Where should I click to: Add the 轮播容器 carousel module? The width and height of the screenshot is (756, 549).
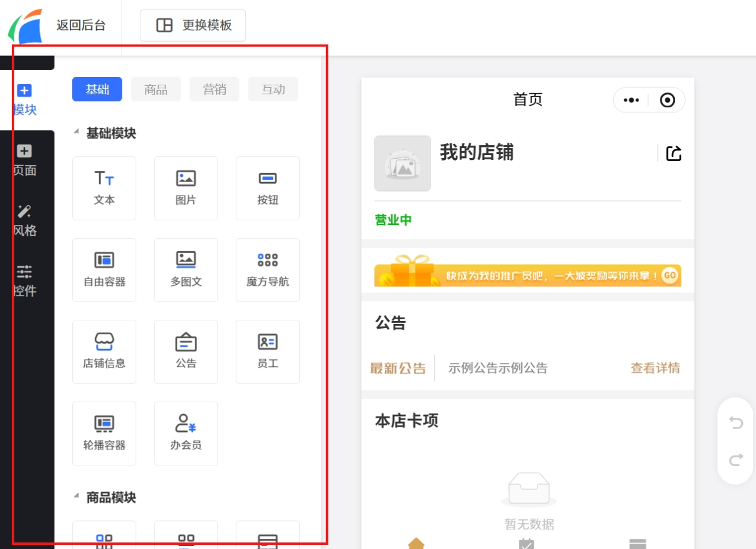tap(104, 433)
